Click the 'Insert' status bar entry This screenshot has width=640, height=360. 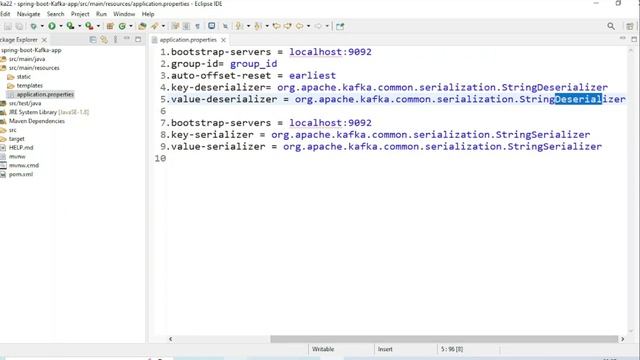point(385,349)
